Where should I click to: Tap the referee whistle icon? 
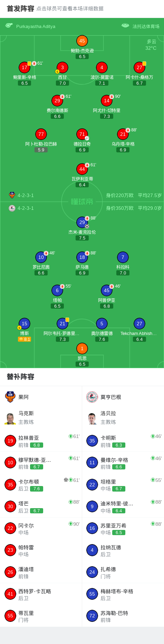point(9,26)
